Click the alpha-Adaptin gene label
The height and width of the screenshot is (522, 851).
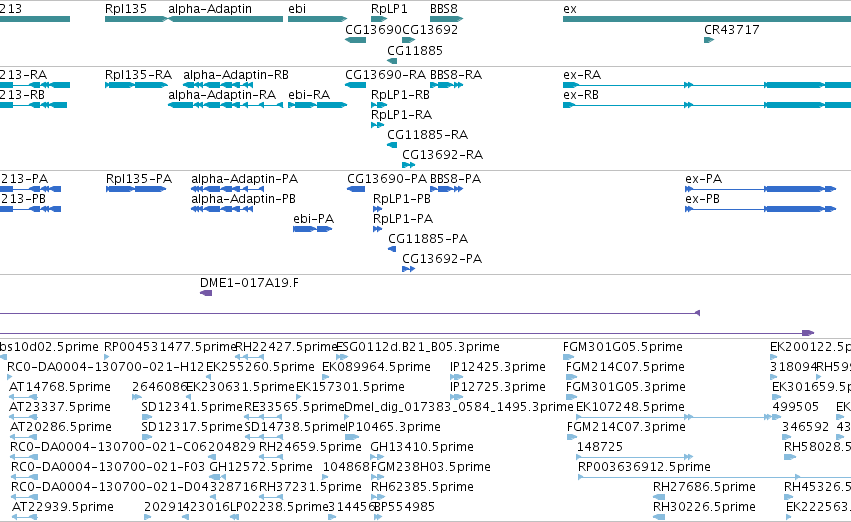pyautogui.click(x=210, y=9)
